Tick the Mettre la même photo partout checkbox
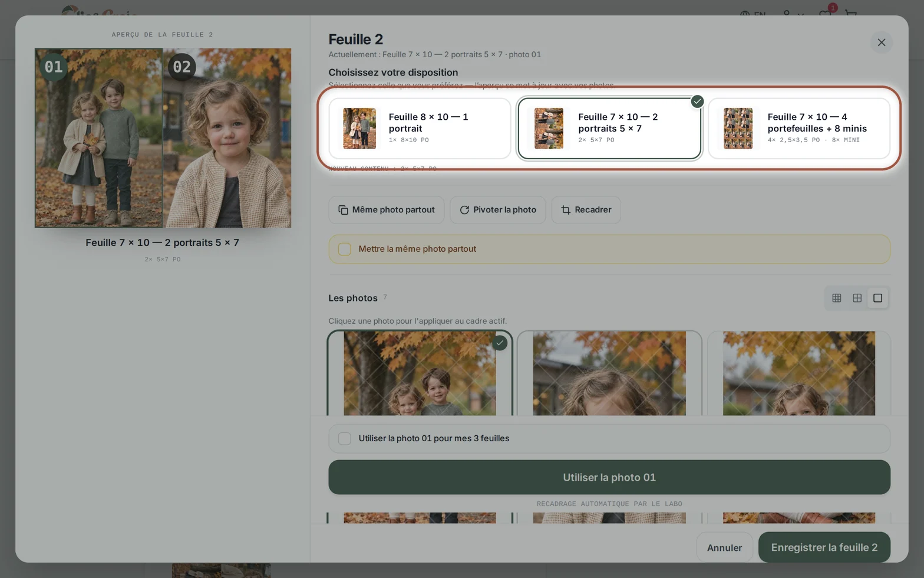924x578 pixels. click(x=345, y=249)
